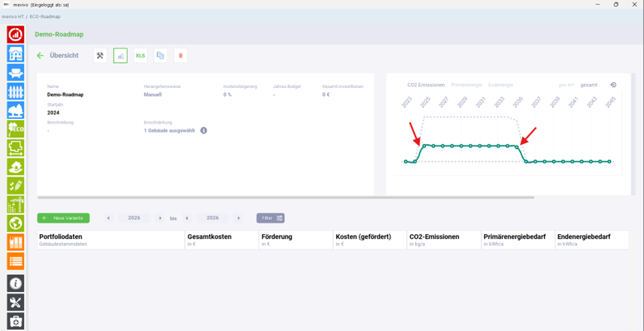Show Endenergie series in the chart
The image size is (644, 331).
tap(501, 85)
